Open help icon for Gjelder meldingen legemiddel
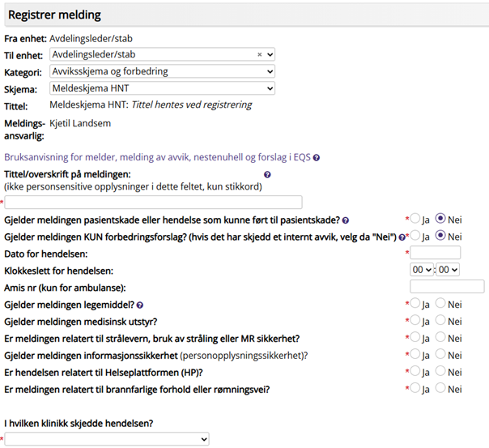The width and height of the screenshot is (489, 448). 140,305
